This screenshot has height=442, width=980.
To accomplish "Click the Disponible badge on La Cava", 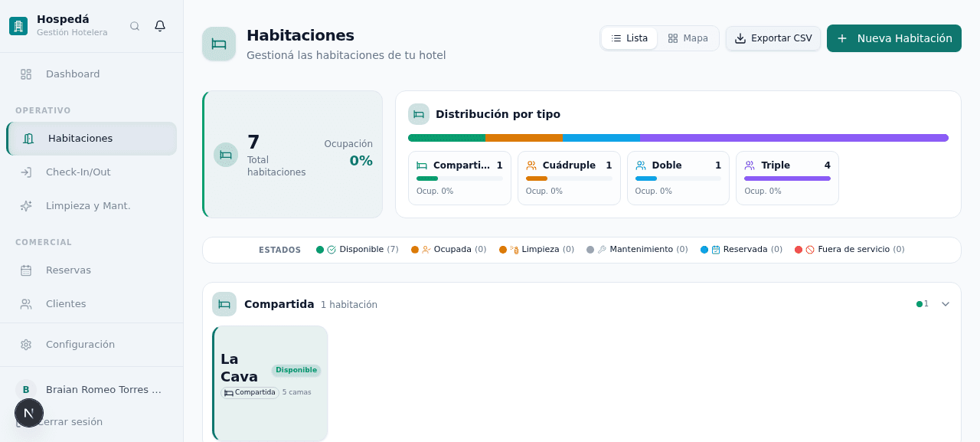I will point(296,371).
